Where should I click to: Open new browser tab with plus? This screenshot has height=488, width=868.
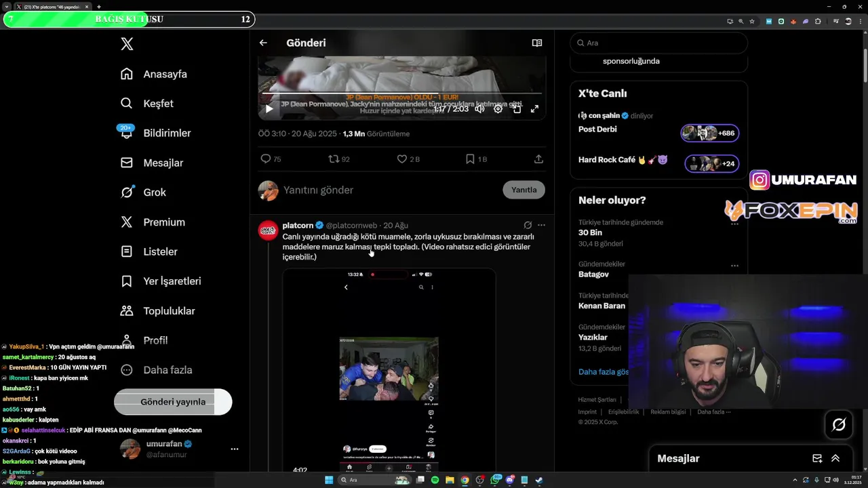pos(99,7)
